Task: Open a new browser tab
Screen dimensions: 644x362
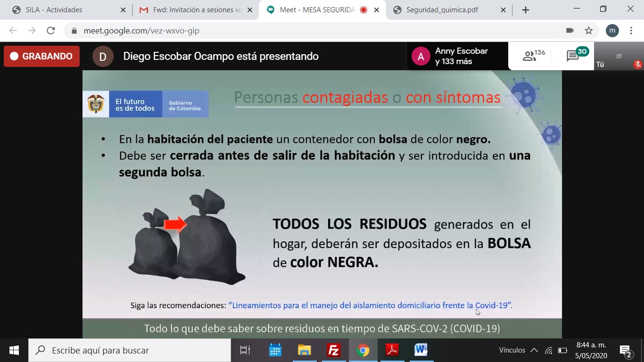Action: (x=526, y=10)
